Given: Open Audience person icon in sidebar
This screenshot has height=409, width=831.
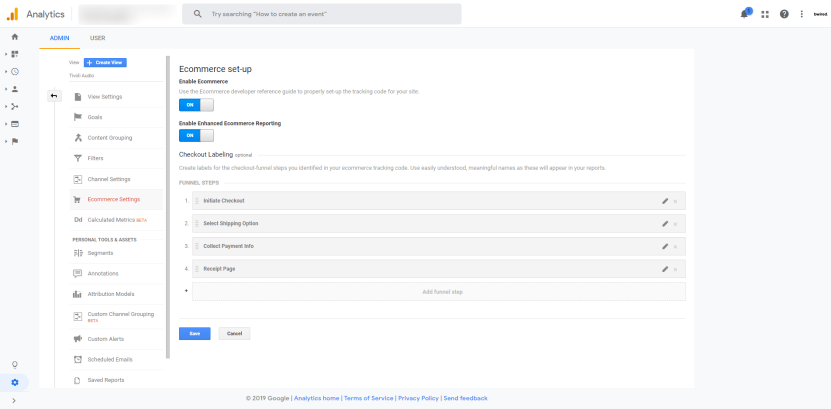Looking at the screenshot, I should click(15, 89).
